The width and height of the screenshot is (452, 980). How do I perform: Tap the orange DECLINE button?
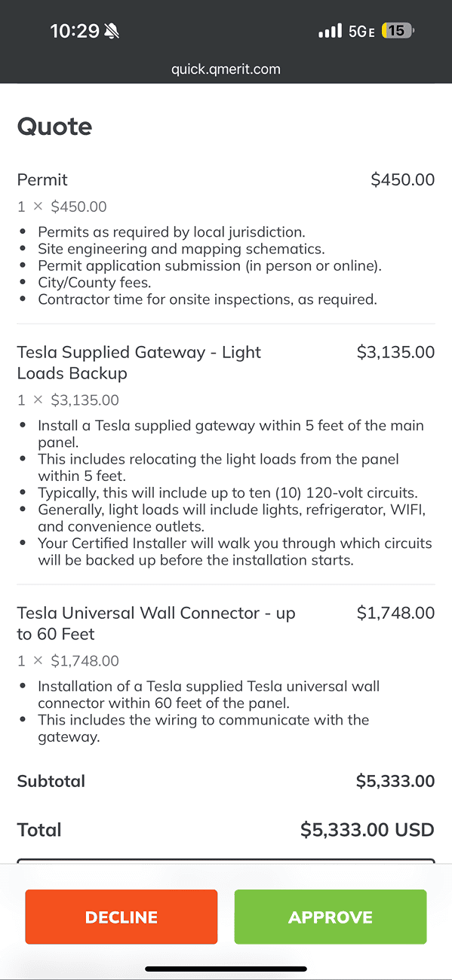point(121,917)
